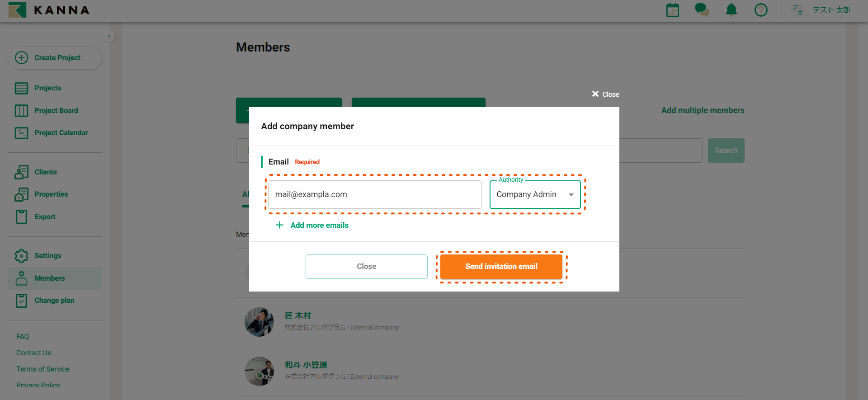Screen dimensions: 868x400
Task: Click the notifications bell icon
Action: click(x=731, y=10)
